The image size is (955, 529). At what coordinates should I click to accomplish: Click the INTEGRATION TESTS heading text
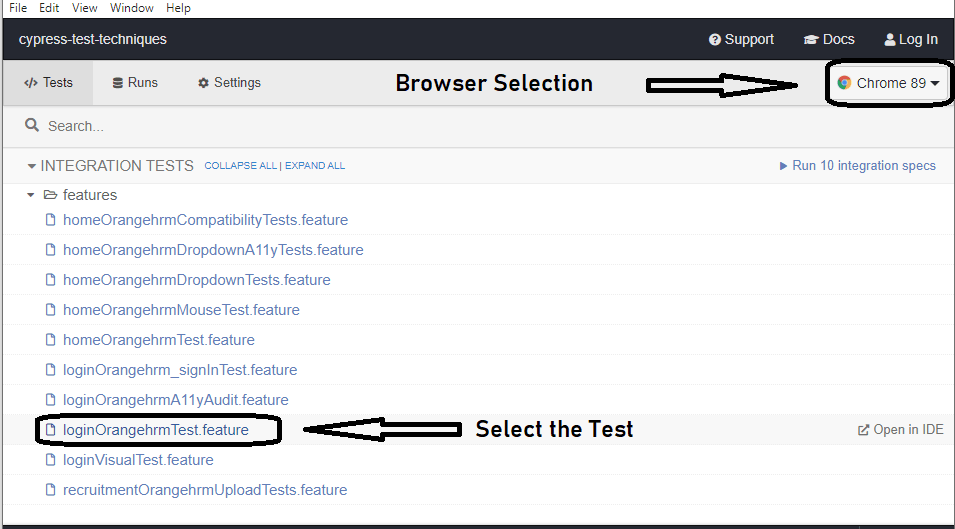[117, 166]
